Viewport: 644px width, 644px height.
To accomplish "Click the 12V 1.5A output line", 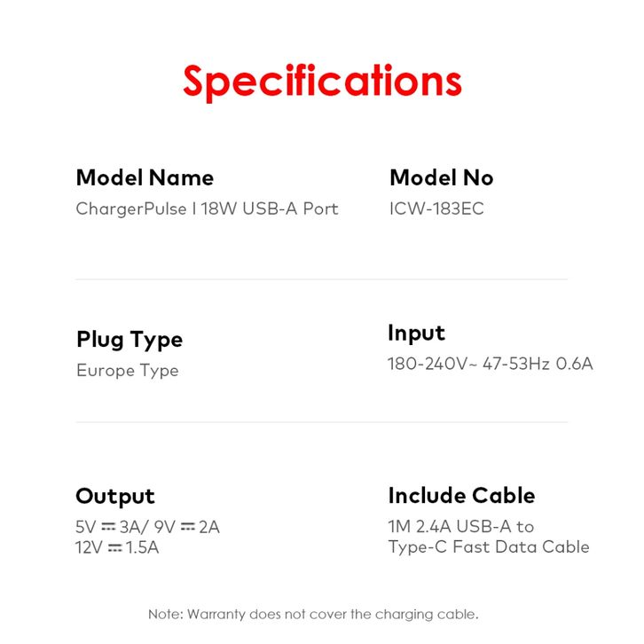I will [117, 548].
